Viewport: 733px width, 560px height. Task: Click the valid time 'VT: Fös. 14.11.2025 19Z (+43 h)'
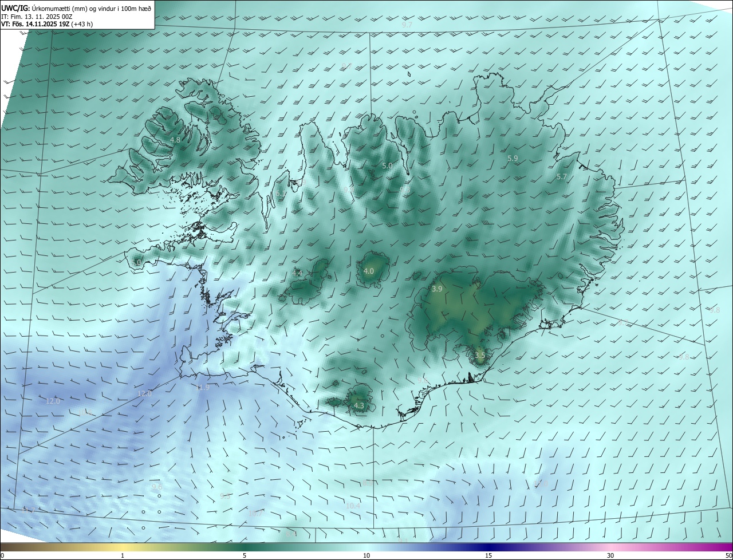[x=47, y=24]
